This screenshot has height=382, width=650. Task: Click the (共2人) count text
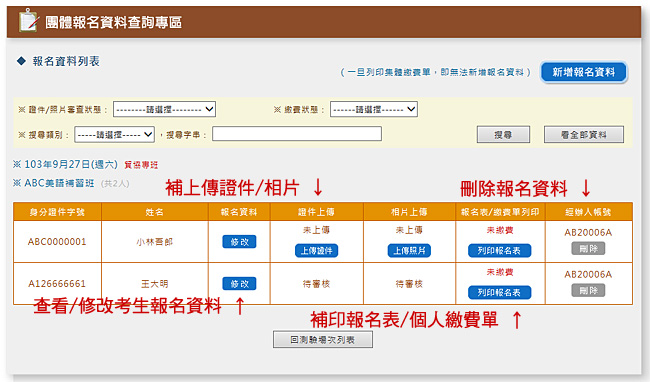[x=115, y=184]
